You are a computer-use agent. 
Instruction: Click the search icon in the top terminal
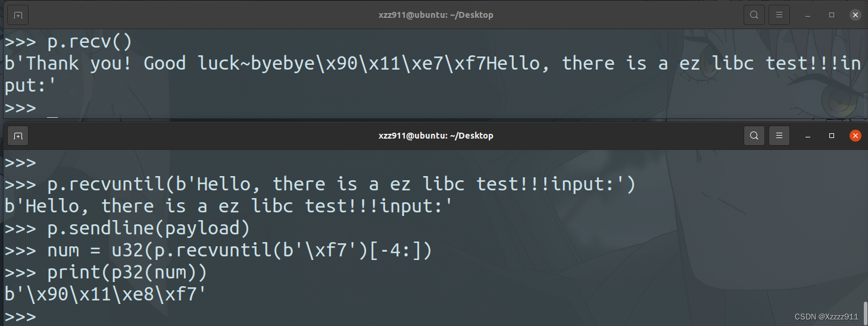[x=754, y=15]
